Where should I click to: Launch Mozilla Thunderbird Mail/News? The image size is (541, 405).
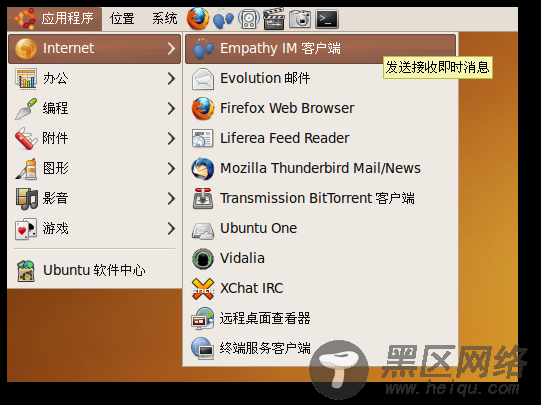321,168
